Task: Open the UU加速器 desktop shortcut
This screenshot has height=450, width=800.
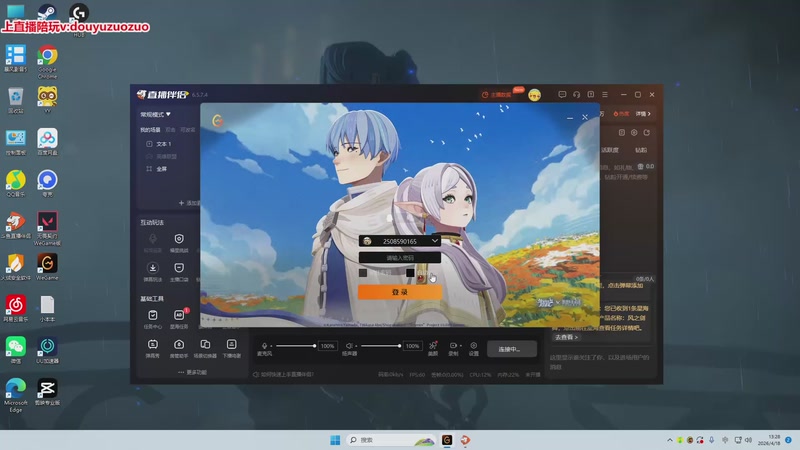Action: pos(47,350)
